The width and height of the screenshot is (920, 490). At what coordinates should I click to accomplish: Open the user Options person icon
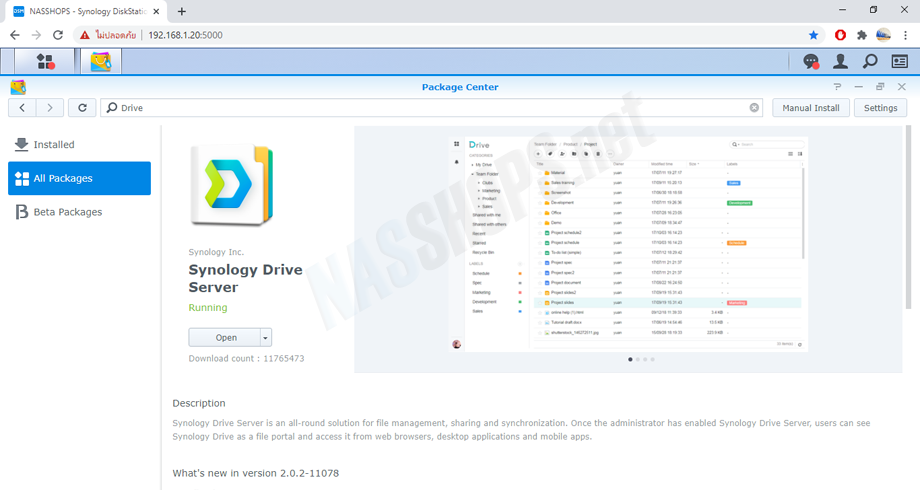pos(840,61)
